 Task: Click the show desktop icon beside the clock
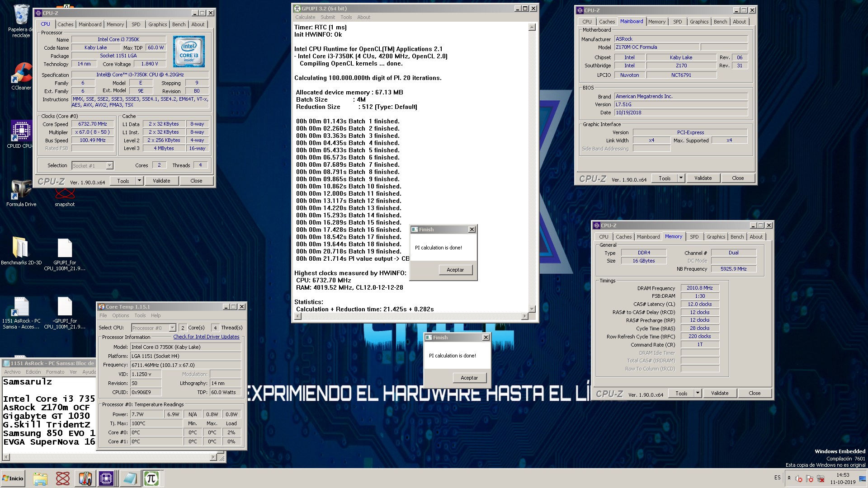point(863,479)
